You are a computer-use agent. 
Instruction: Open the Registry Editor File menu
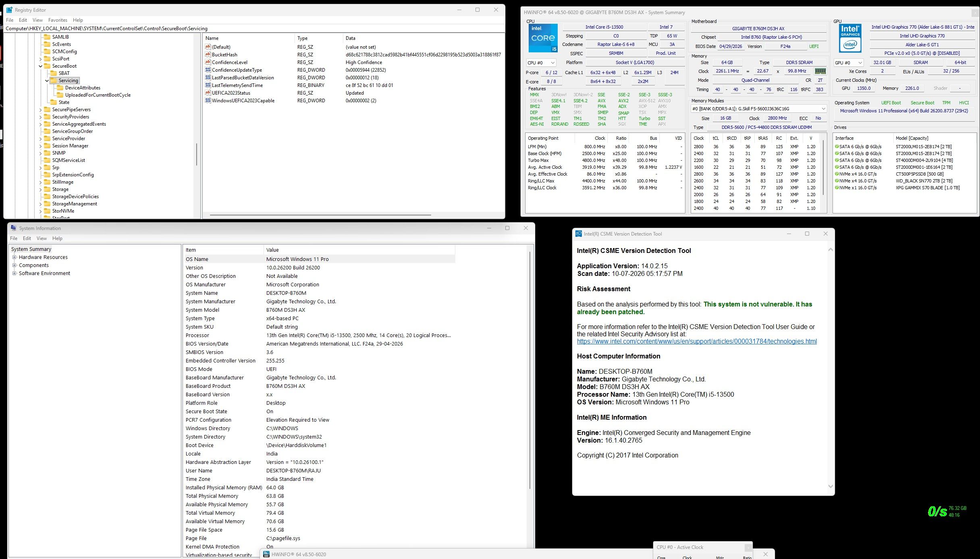tap(10, 20)
